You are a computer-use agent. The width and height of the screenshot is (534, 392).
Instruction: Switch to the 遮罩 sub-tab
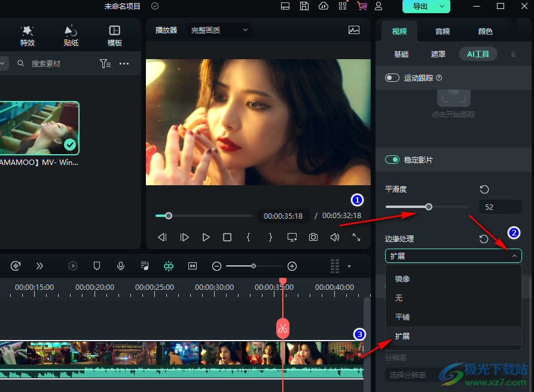coord(438,54)
